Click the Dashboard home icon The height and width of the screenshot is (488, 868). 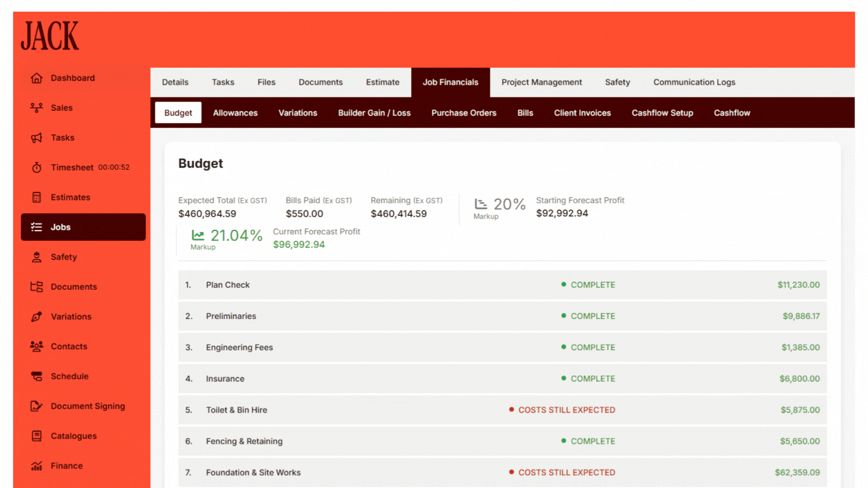pyautogui.click(x=37, y=78)
